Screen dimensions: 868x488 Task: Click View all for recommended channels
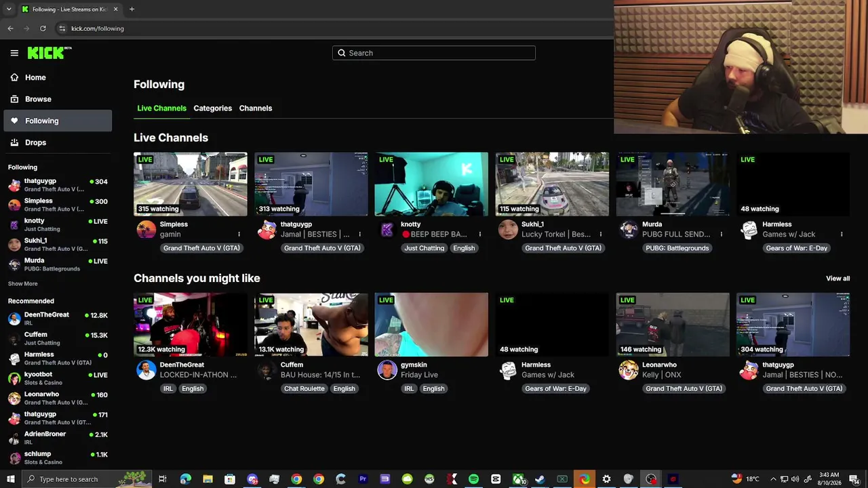click(x=837, y=279)
